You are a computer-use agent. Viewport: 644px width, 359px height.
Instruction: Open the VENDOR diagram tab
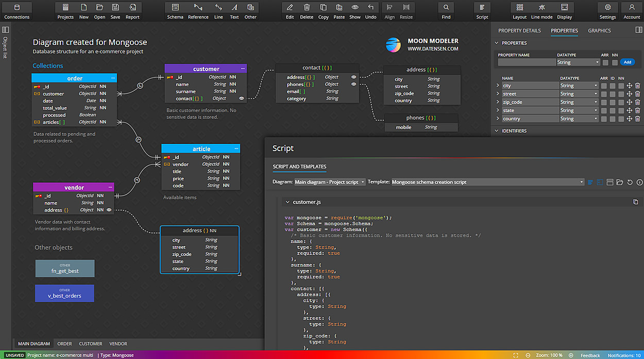(118, 344)
